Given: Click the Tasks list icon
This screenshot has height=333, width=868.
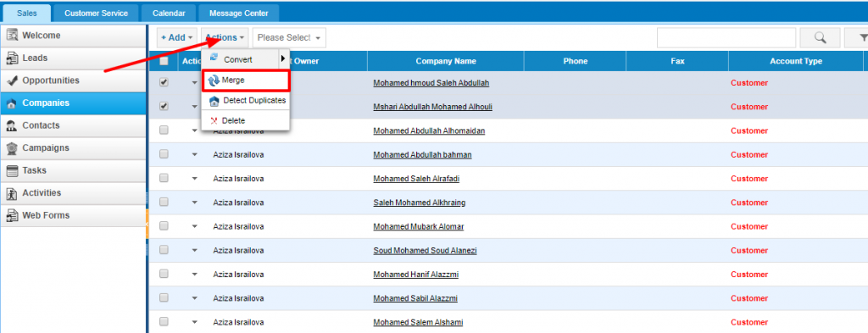Looking at the screenshot, I should [12, 170].
